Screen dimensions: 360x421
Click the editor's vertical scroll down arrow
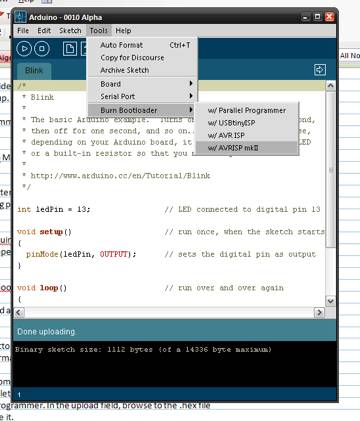click(330, 301)
